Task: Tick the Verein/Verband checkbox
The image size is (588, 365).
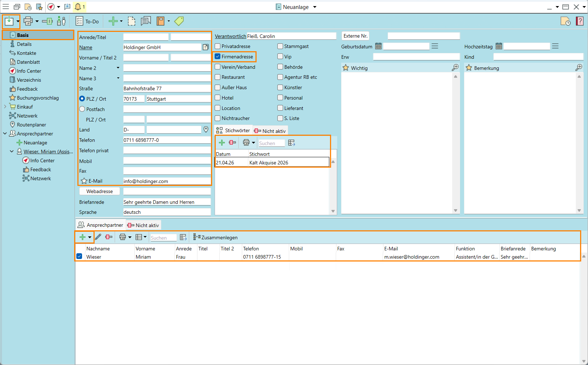Action: (x=217, y=67)
